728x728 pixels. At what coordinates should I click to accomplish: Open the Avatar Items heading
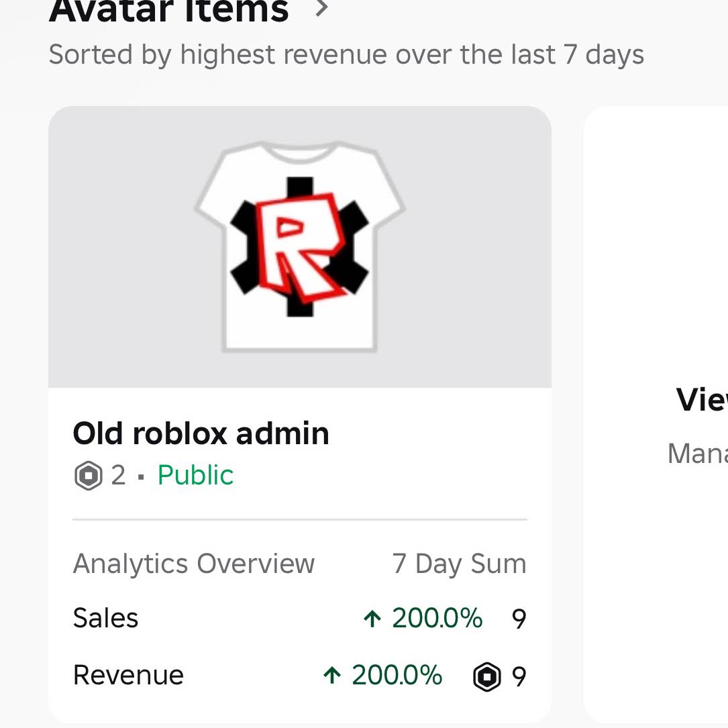click(169, 11)
